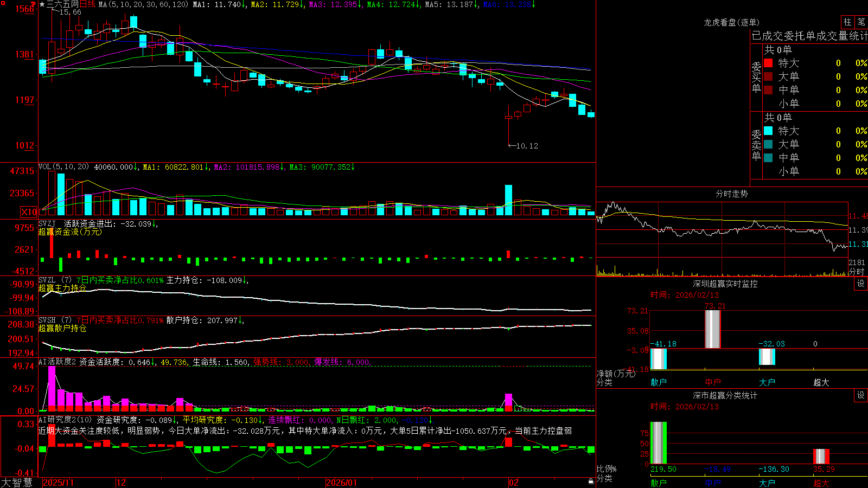This screenshot has height=488, width=868.
Task: Click the 35.29 超大 ratio value
Action: tap(824, 469)
